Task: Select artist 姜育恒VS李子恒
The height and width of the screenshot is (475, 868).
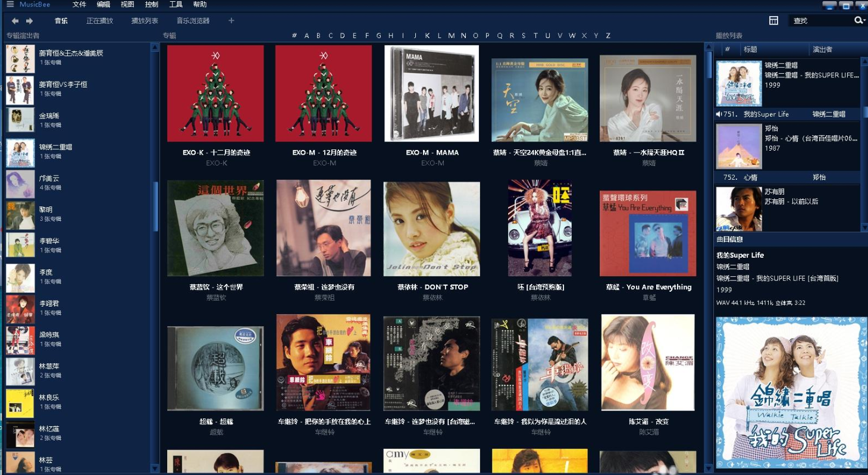Action: point(77,90)
